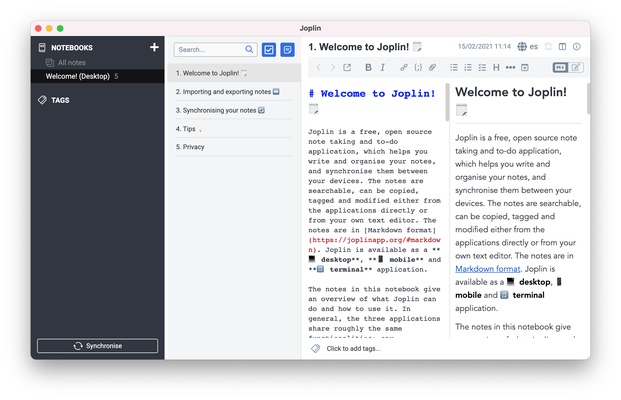The width and height of the screenshot is (621, 400).
Task: Insert a bulleted list
Action: coord(454,68)
